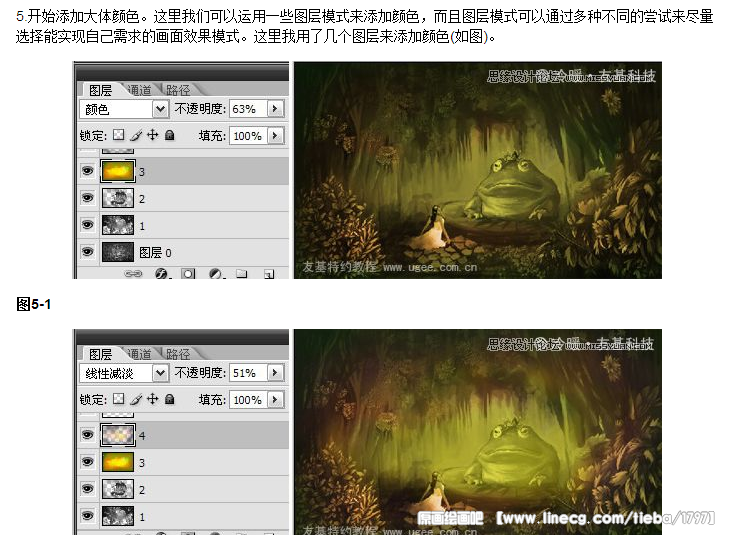Click frog painting beside the 颜色 panel
Screen dimensions: 748x535
[x=478, y=170]
